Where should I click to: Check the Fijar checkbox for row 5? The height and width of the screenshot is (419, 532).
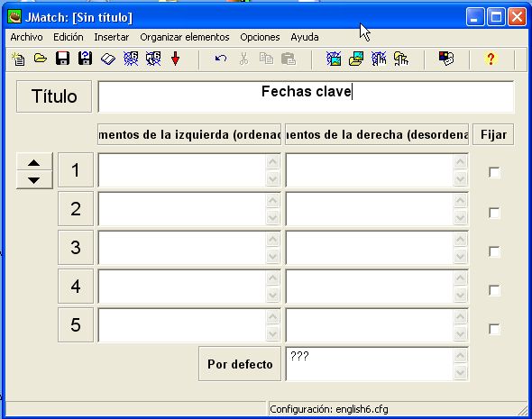[494, 329]
